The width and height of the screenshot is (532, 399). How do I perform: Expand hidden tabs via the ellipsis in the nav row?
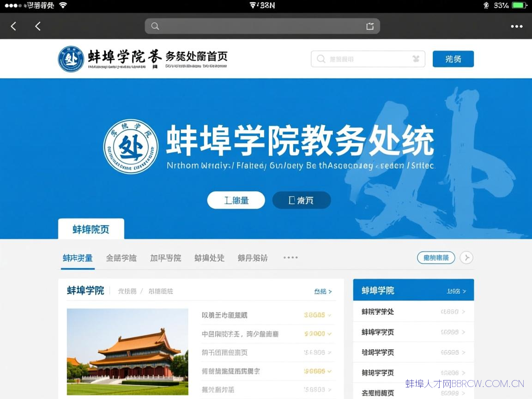coord(290,258)
